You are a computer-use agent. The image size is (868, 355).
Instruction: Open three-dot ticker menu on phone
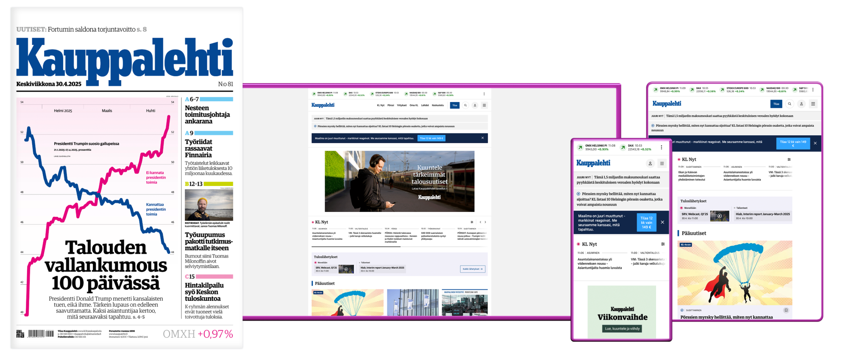661,148
